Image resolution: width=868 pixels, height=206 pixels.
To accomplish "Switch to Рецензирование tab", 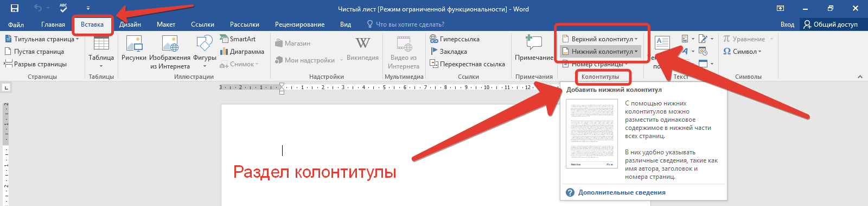I will 299,24.
